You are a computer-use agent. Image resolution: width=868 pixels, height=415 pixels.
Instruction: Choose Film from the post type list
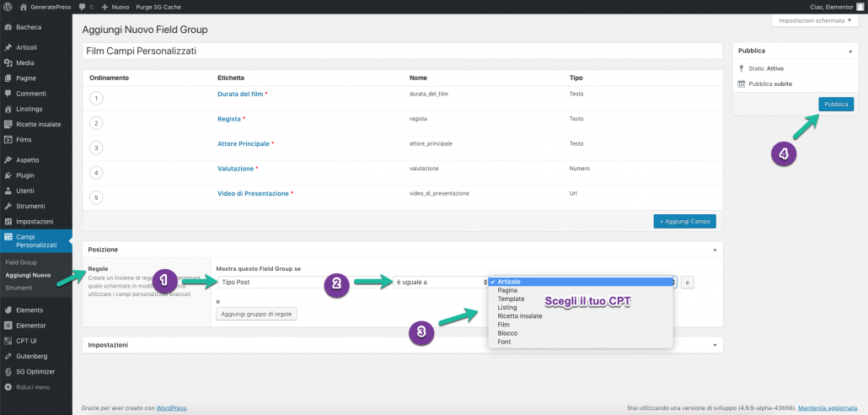(503, 325)
